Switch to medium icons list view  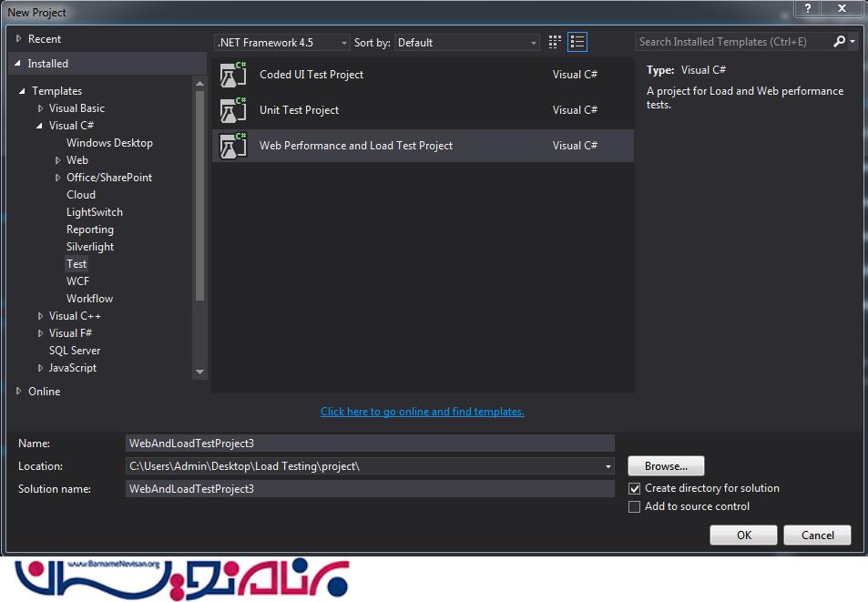pos(577,42)
